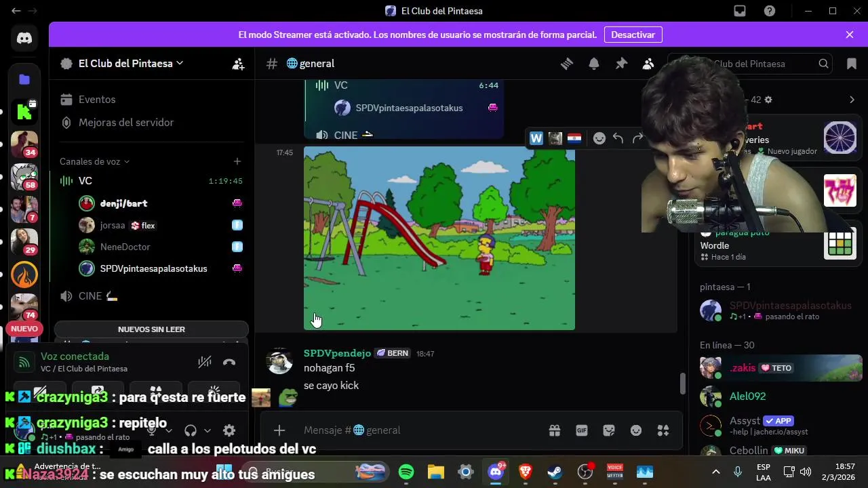React with the Paraguay flag emoji
Image resolution: width=868 pixels, height=488 pixels.
(x=574, y=138)
